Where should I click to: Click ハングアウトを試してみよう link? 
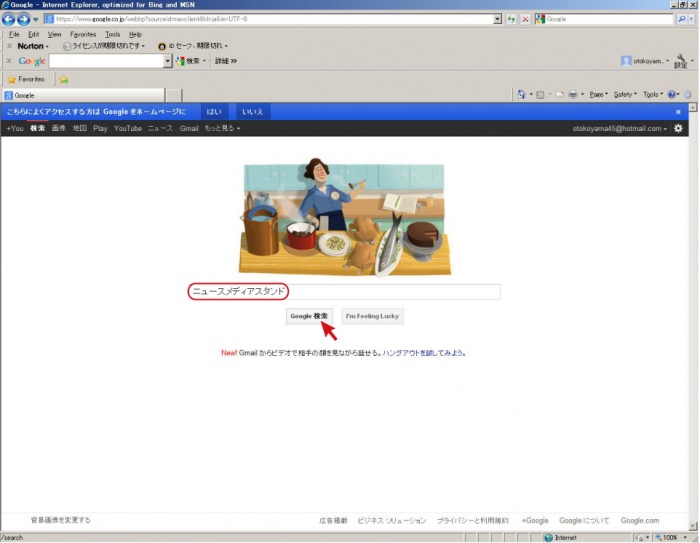423,353
